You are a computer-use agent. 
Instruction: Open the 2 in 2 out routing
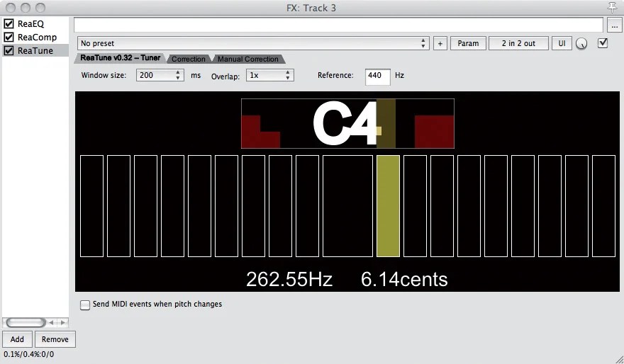518,43
